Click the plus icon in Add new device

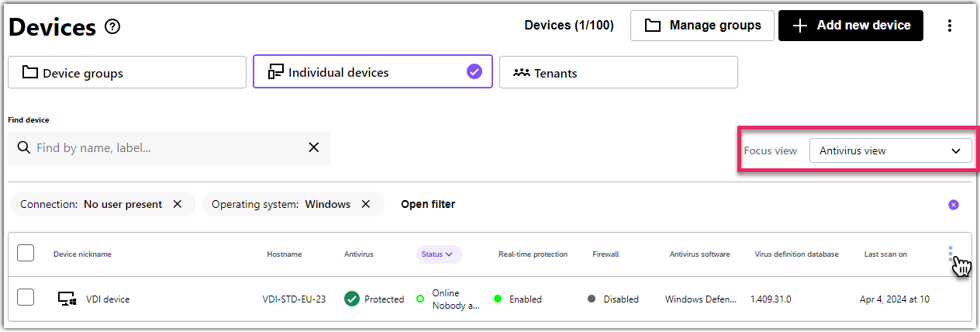(800, 26)
